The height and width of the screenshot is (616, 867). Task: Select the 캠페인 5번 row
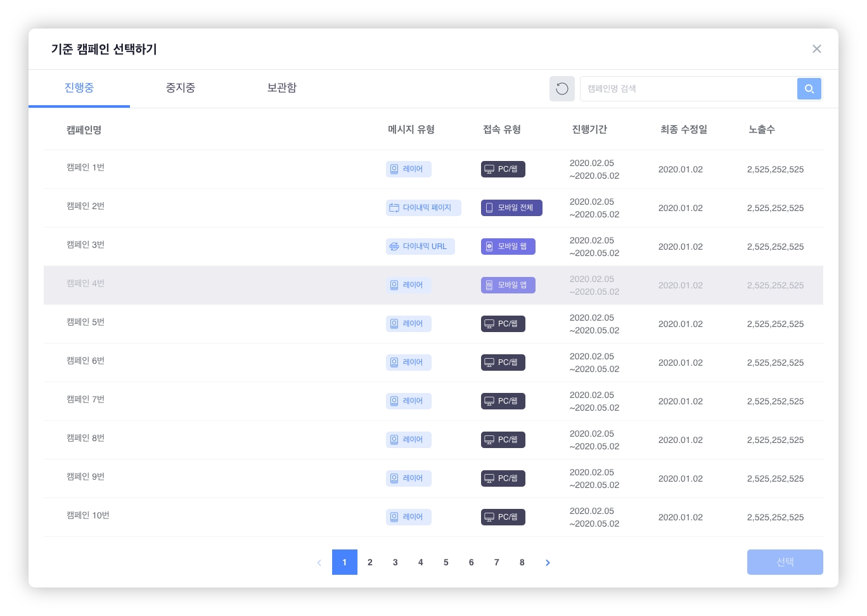pyautogui.click(x=86, y=323)
